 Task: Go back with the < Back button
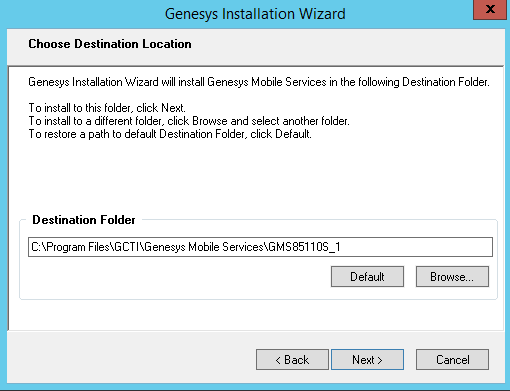(x=292, y=360)
